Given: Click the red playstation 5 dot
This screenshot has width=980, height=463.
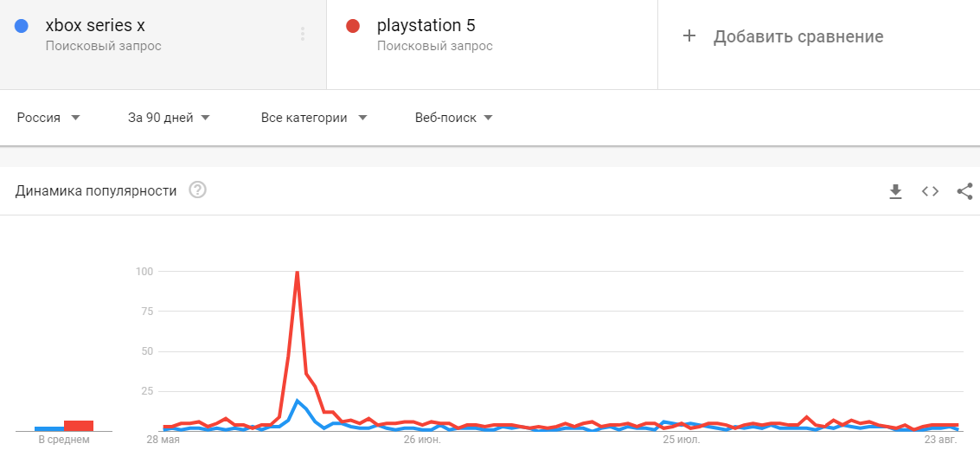Looking at the screenshot, I should click(352, 26).
